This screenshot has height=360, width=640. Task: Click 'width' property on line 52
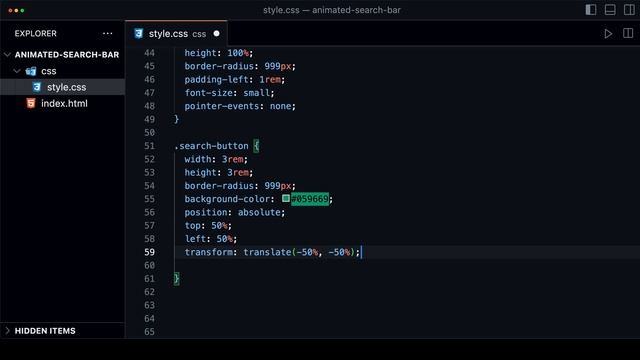pyautogui.click(x=198, y=159)
